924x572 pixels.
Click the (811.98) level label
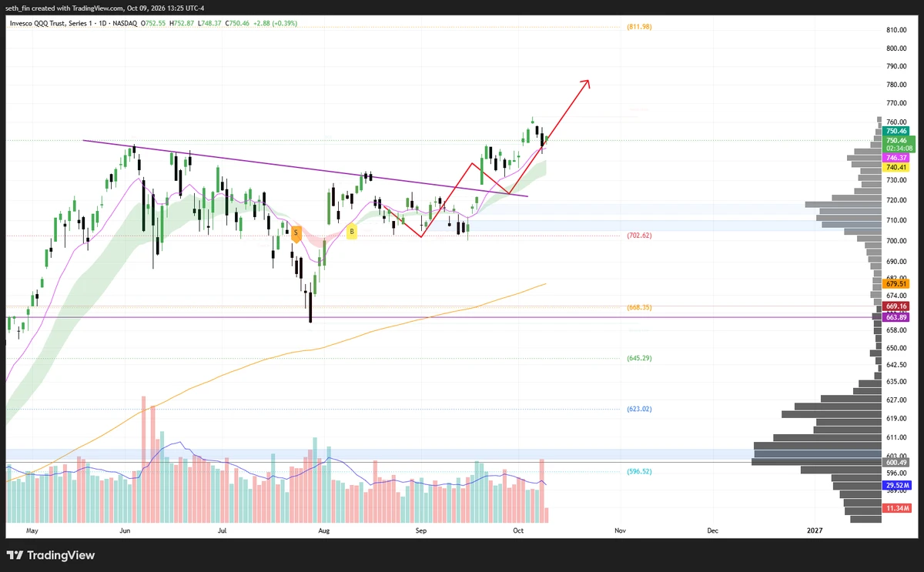[639, 27]
